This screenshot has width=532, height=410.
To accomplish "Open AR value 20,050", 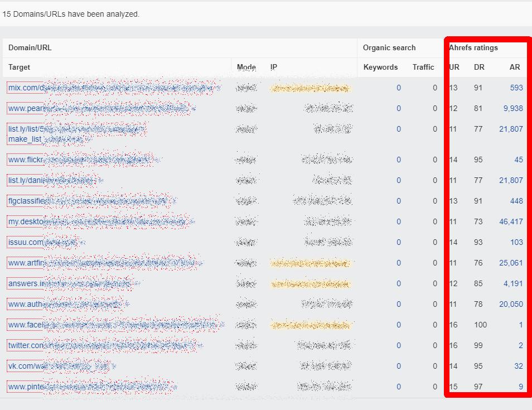I will tap(511, 305).
